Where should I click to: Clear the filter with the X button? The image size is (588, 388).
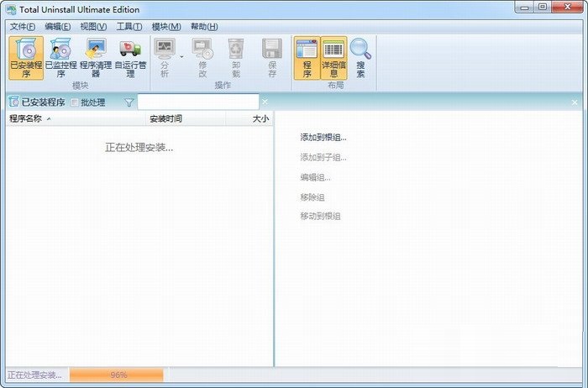pos(265,102)
